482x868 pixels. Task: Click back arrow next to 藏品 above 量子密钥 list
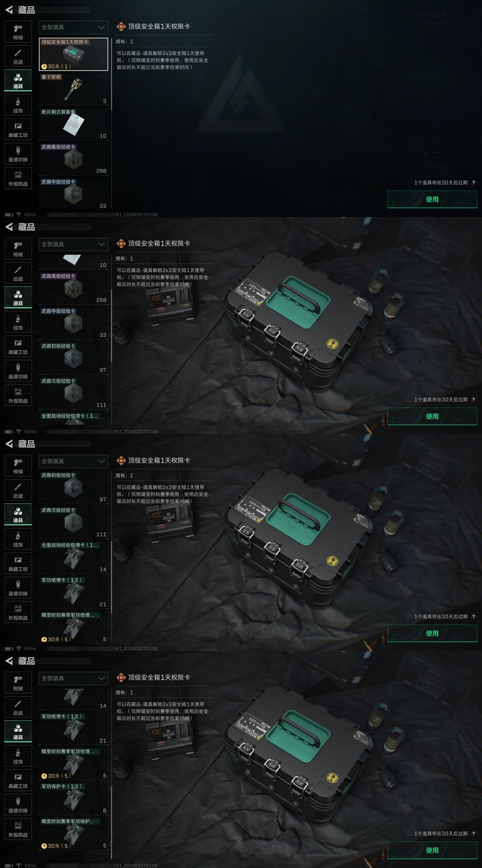(9, 10)
